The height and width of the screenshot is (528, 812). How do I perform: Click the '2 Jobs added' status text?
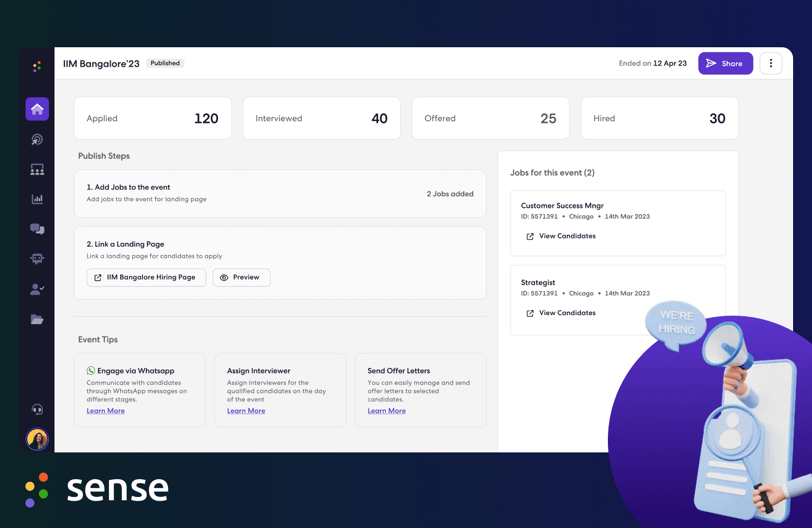450,194
